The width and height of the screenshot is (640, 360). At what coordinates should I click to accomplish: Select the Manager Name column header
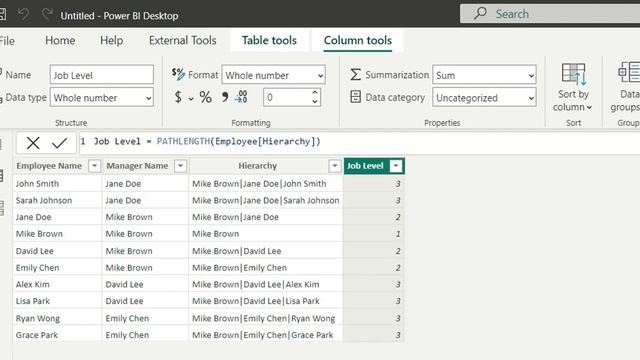pos(137,166)
